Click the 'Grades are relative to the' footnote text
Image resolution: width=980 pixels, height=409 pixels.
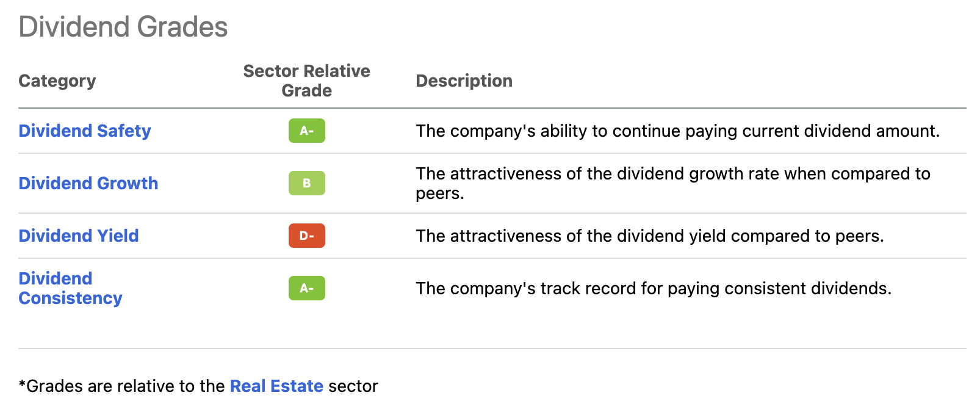126,386
